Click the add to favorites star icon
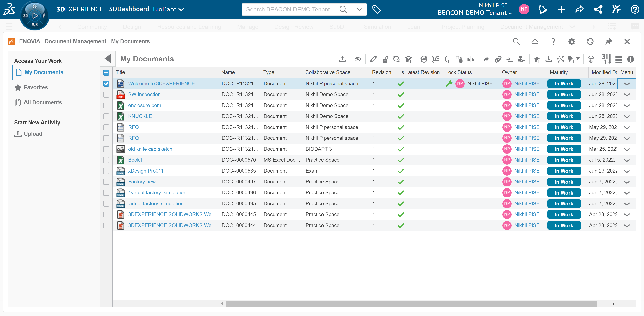This screenshot has height=316, width=644. click(x=537, y=59)
